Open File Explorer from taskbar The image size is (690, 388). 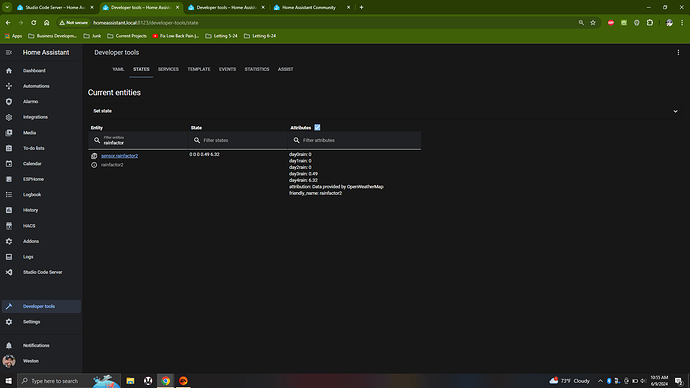(x=130, y=381)
